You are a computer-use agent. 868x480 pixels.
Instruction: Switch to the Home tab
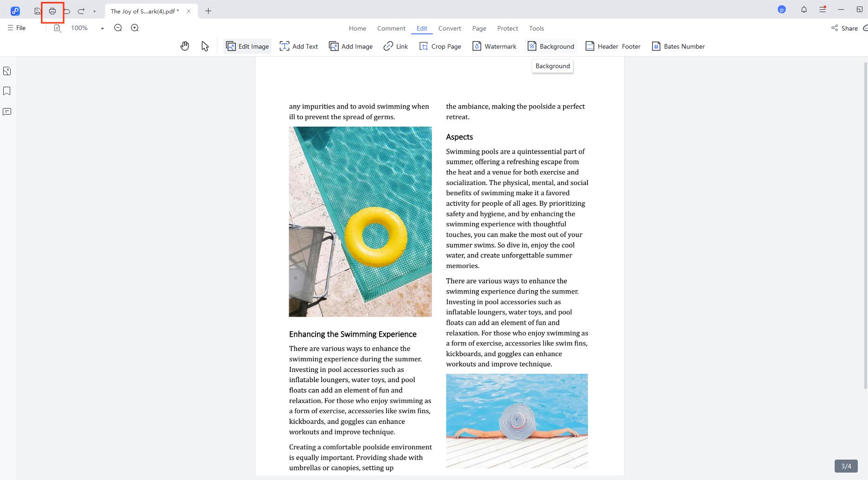pos(357,28)
